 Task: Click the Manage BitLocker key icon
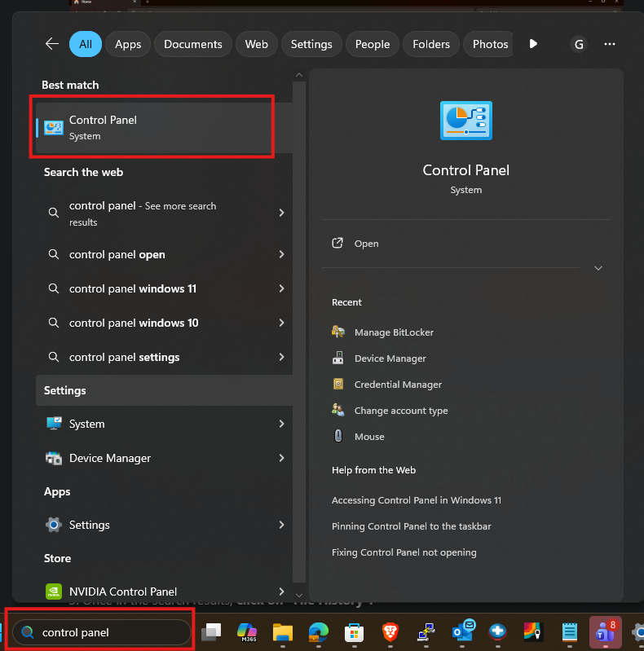[x=338, y=332]
